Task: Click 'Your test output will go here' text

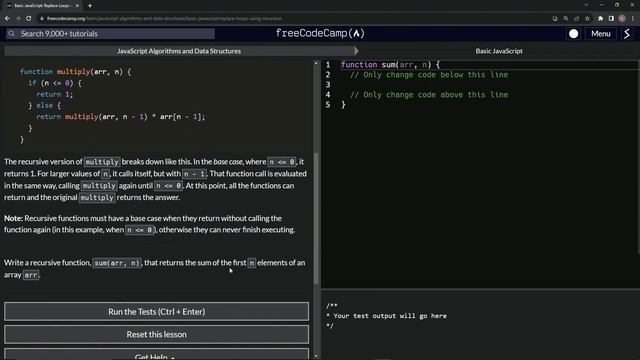Action: pos(390,316)
